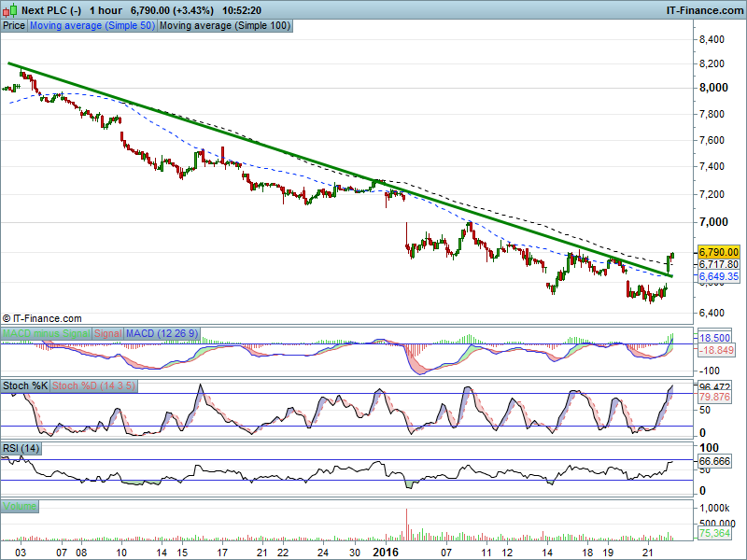Click the red Signal indicator label
Viewport: 747px width, 560px height.
tap(107, 333)
